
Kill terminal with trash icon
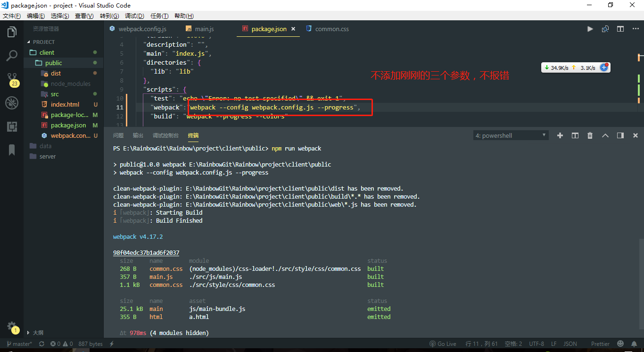click(590, 135)
